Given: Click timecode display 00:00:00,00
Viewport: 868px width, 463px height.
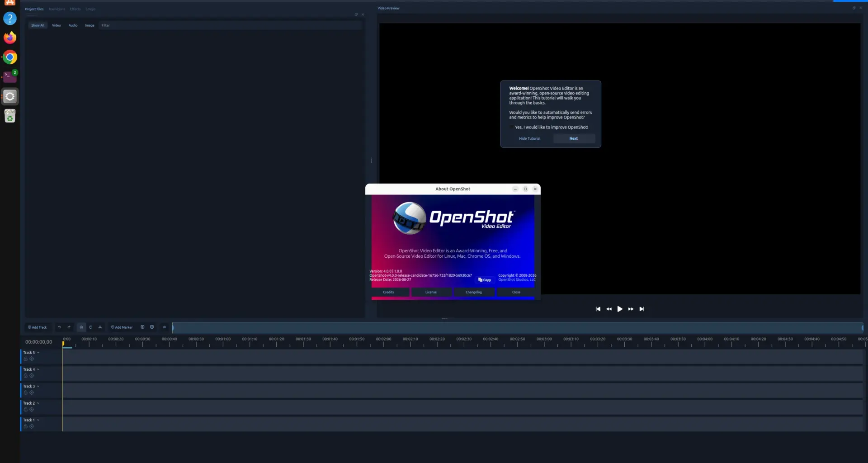Looking at the screenshot, I should click(x=38, y=342).
